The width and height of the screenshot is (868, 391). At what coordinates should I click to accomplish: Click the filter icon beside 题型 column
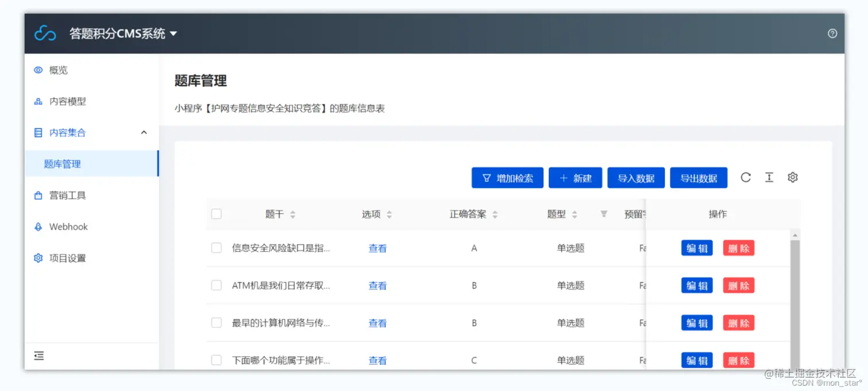[604, 214]
